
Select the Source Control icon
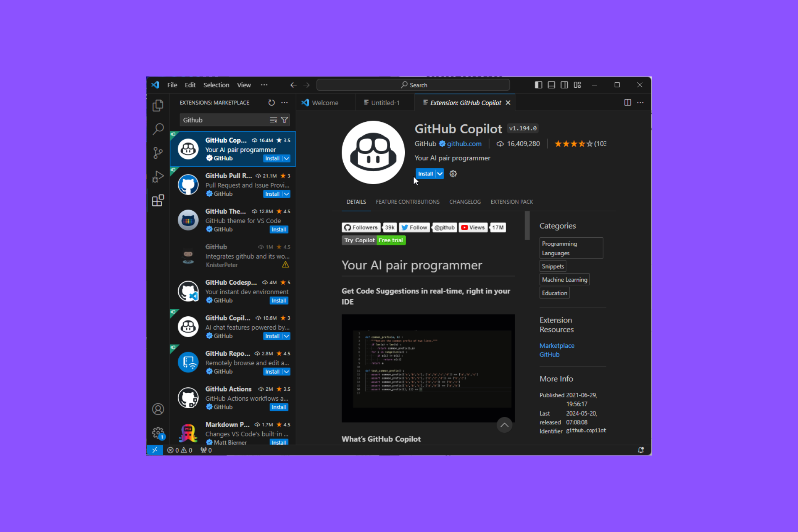158,153
